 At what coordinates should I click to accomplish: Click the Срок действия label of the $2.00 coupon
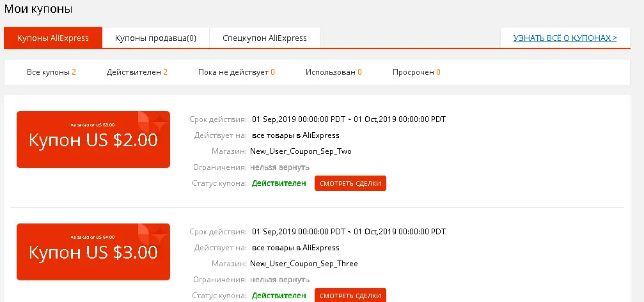pyautogui.click(x=218, y=119)
